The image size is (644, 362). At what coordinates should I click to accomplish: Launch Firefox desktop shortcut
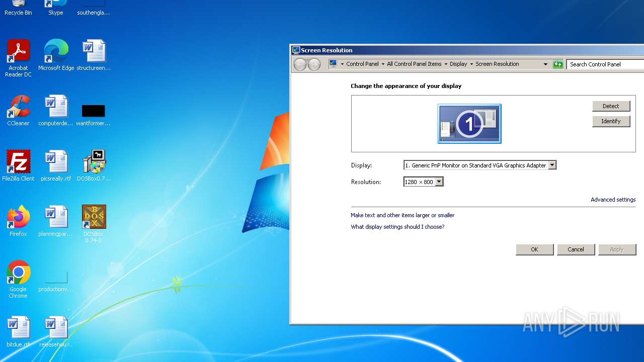pyautogui.click(x=18, y=221)
